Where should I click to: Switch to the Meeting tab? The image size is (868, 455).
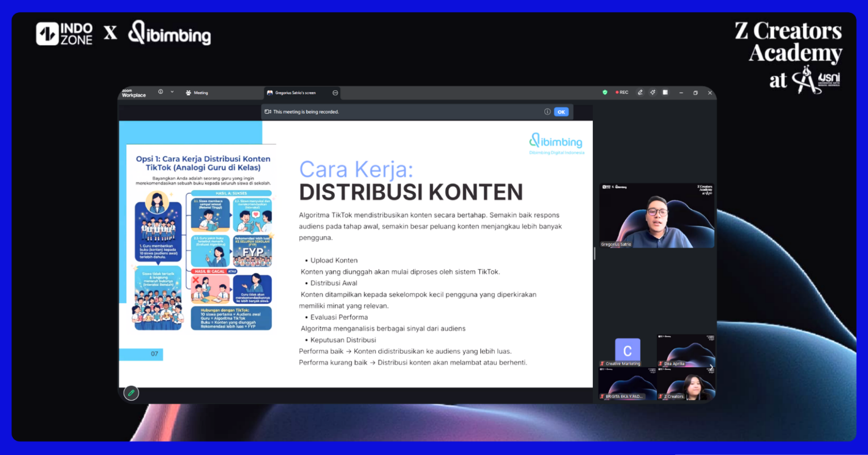coord(197,93)
